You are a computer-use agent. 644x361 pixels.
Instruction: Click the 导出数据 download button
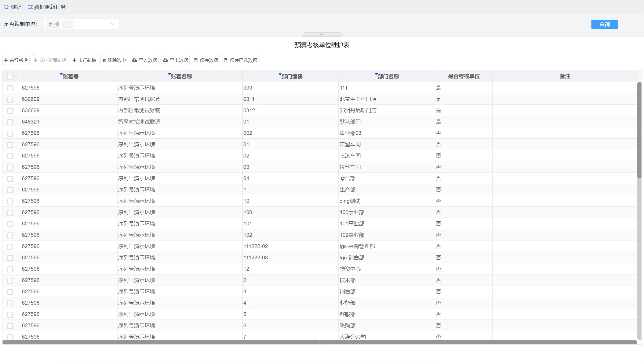175,60
